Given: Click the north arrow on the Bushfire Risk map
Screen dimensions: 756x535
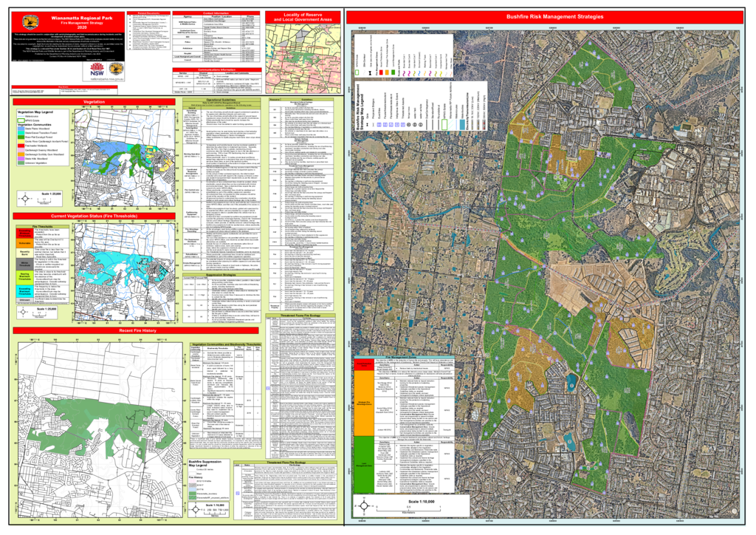Looking at the screenshot, I should tap(365, 506).
